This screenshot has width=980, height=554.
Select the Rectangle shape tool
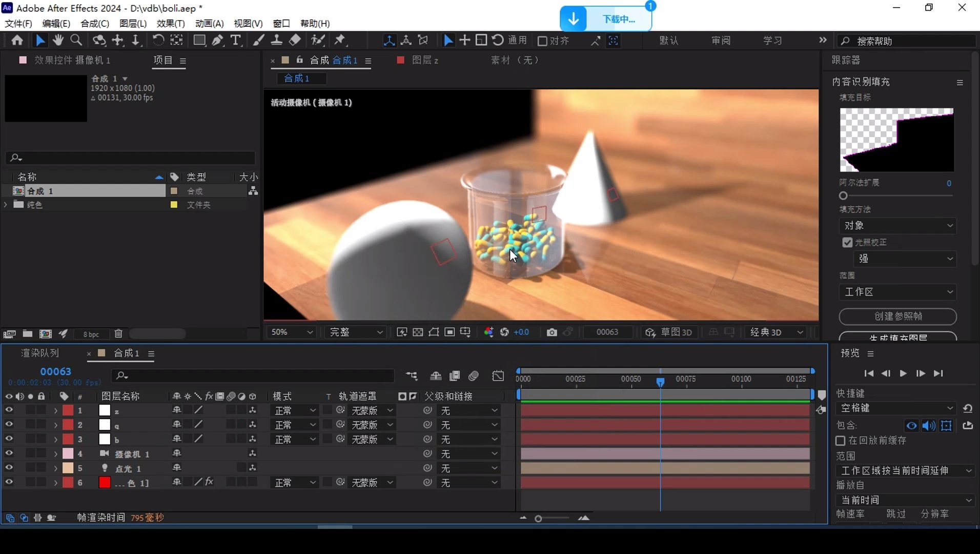pyautogui.click(x=199, y=40)
